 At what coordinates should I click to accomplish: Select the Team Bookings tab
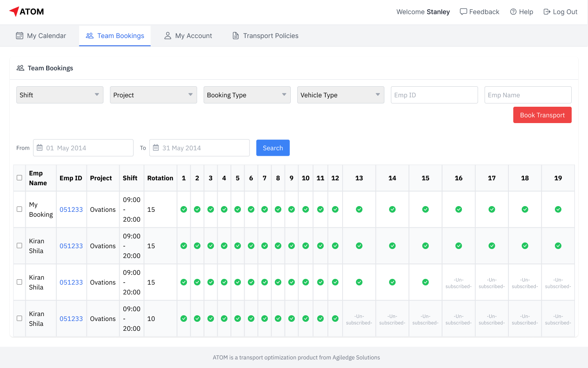point(115,36)
